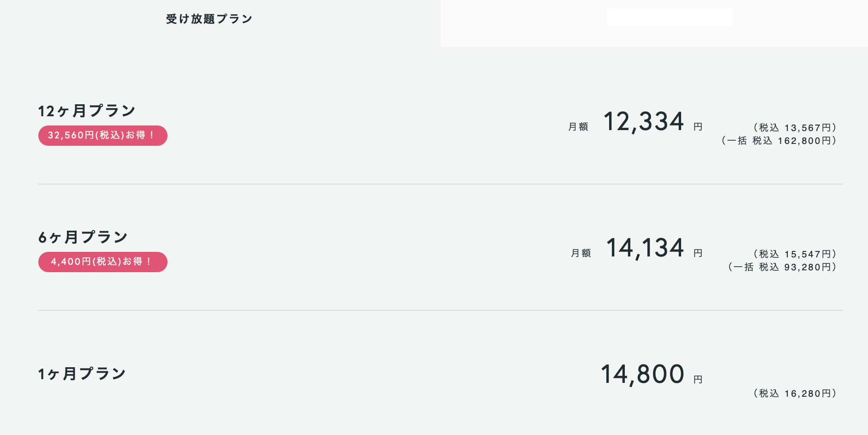Select the 14,134 monthly price
This screenshot has width=868, height=435.
pos(645,248)
